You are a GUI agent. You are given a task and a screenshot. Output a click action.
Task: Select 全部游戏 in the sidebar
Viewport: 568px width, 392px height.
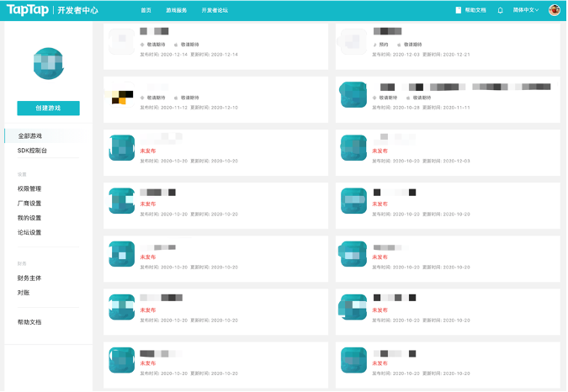tap(30, 135)
